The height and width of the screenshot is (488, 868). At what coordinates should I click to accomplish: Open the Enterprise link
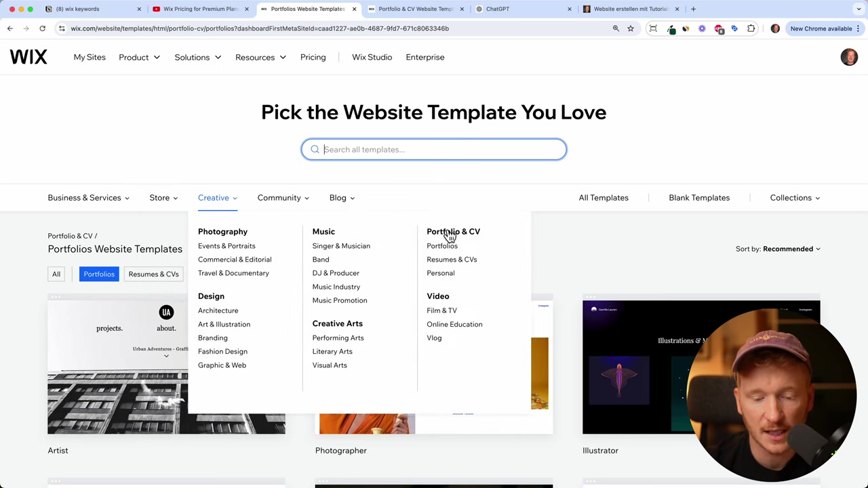point(425,57)
